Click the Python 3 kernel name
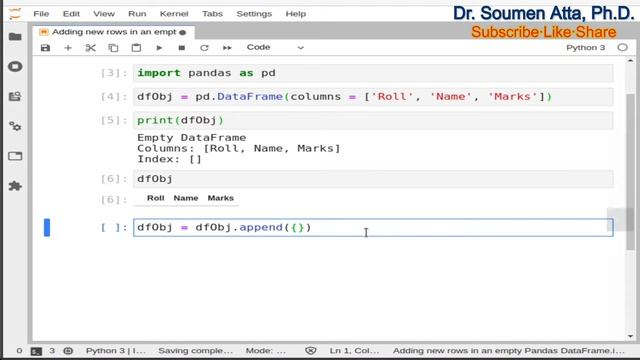Screen dimensions: 640x360 [585, 47]
